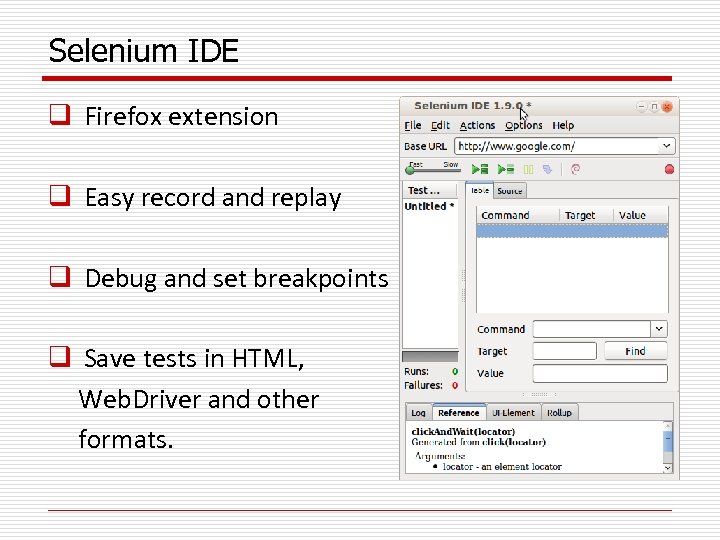Viewport: 720px width, 540px height.
Task: Click the Test Case list header
Action: pyautogui.click(x=429, y=190)
